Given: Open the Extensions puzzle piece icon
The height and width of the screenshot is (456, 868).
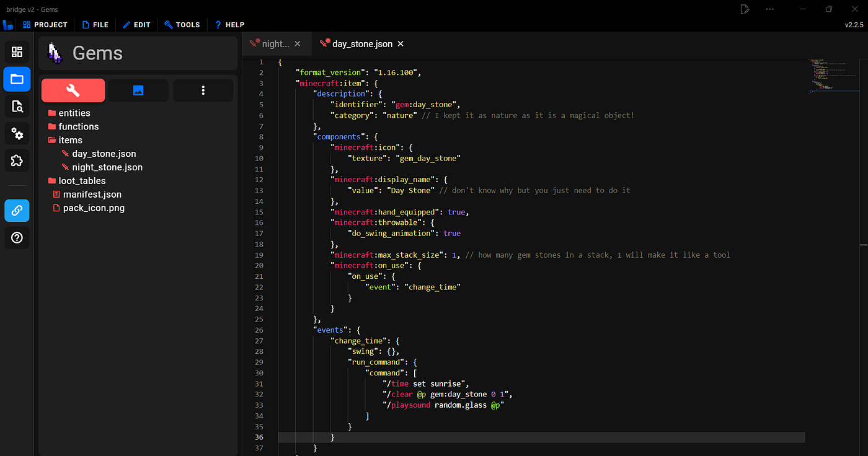Looking at the screenshot, I should (x=17, y=161).
